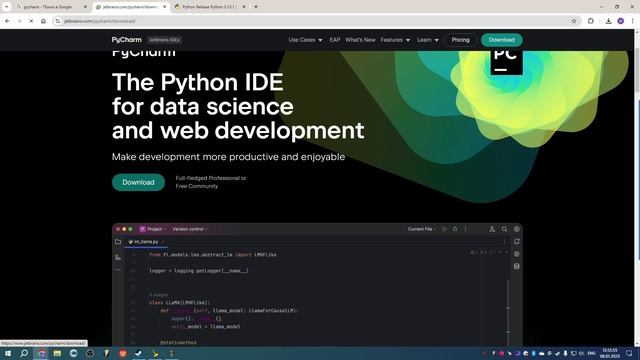Expand the Features dropdown

tap(395, 40)
